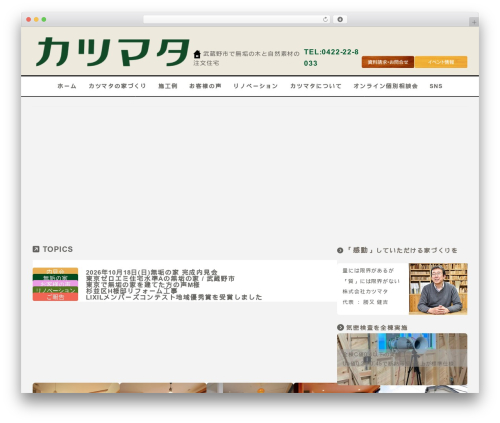Select the red ご報告 topic tag

55,297
